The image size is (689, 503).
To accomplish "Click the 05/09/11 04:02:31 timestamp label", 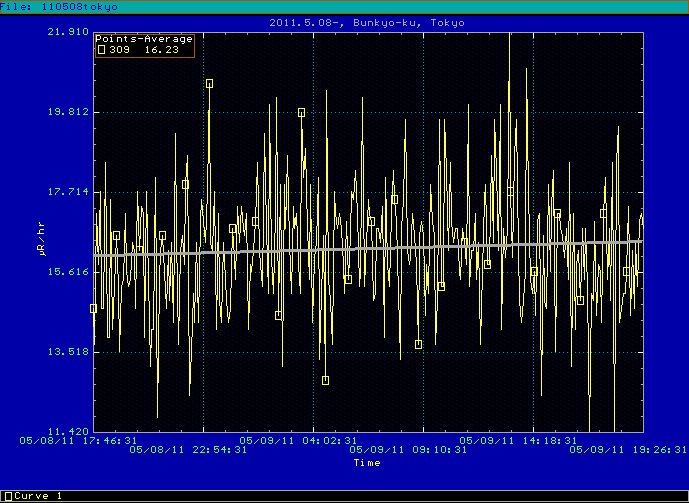I will click(x=296, y=439).
